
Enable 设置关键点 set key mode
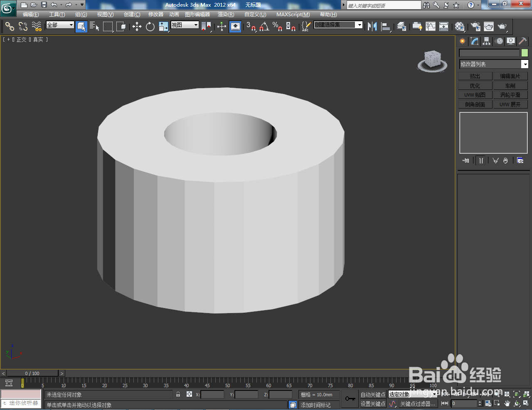tap(373, 403)
